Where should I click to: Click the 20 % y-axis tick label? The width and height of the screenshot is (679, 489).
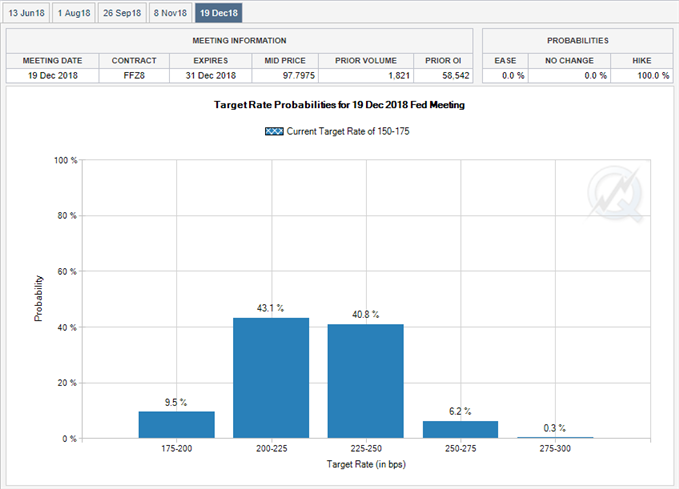67,383
